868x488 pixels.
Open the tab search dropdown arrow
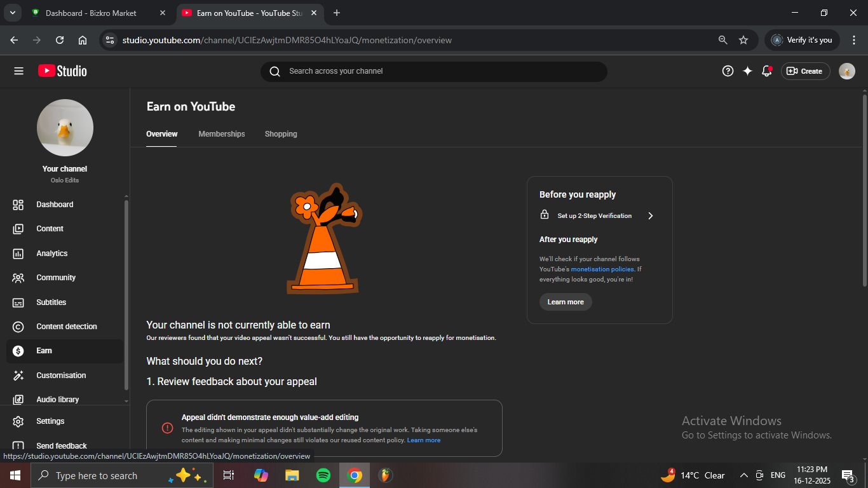(12, 13)
